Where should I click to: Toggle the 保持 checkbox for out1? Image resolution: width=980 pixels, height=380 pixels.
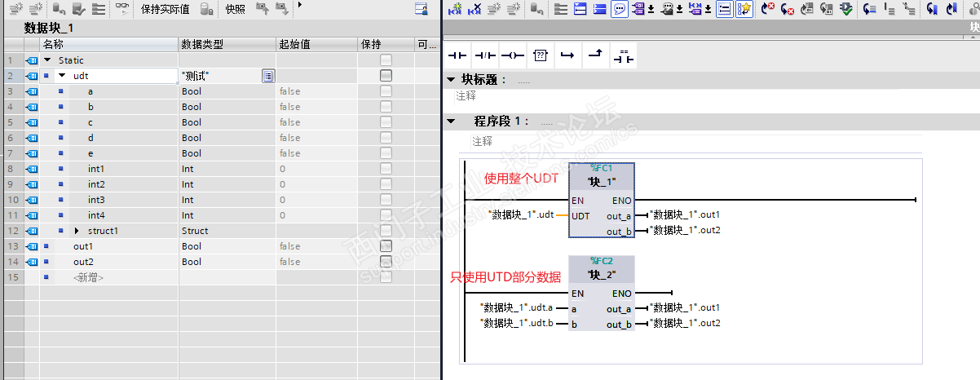click(386, 246)
